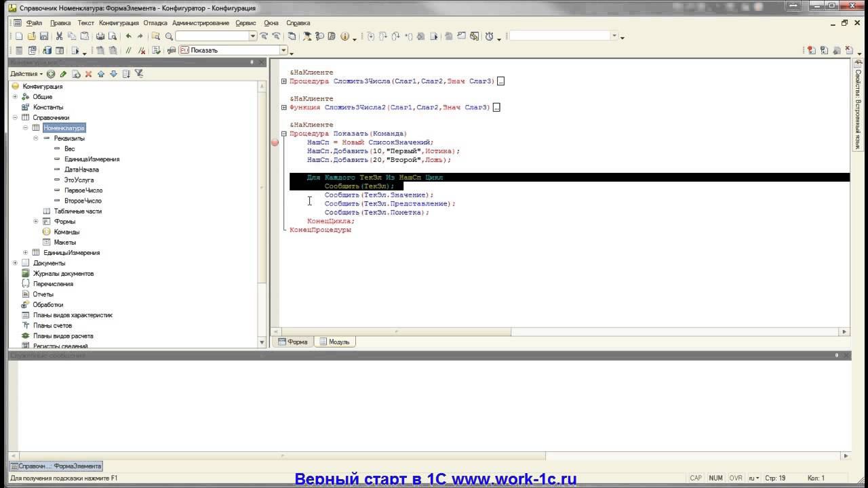Click the Save floppy disk icon
The image size is (868, 488).
tap(44, 37)
